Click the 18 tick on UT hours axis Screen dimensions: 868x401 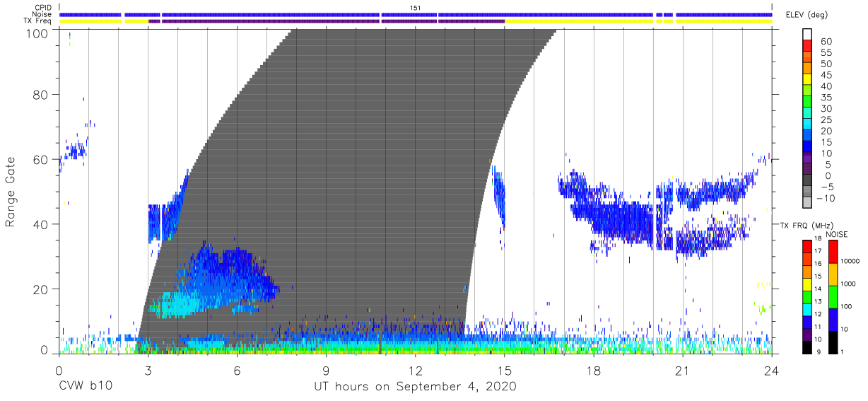click(x=594, y=369)
